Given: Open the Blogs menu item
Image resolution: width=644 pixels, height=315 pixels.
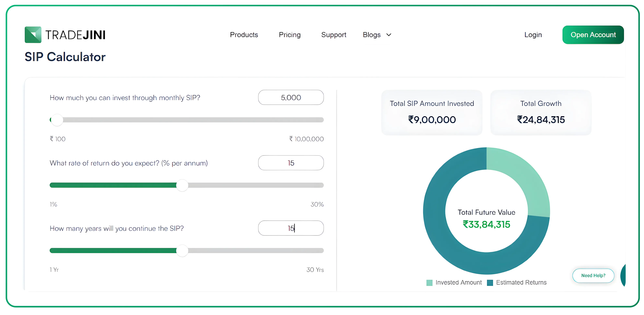Looking at the screenshot, I should tap(372, 35).
